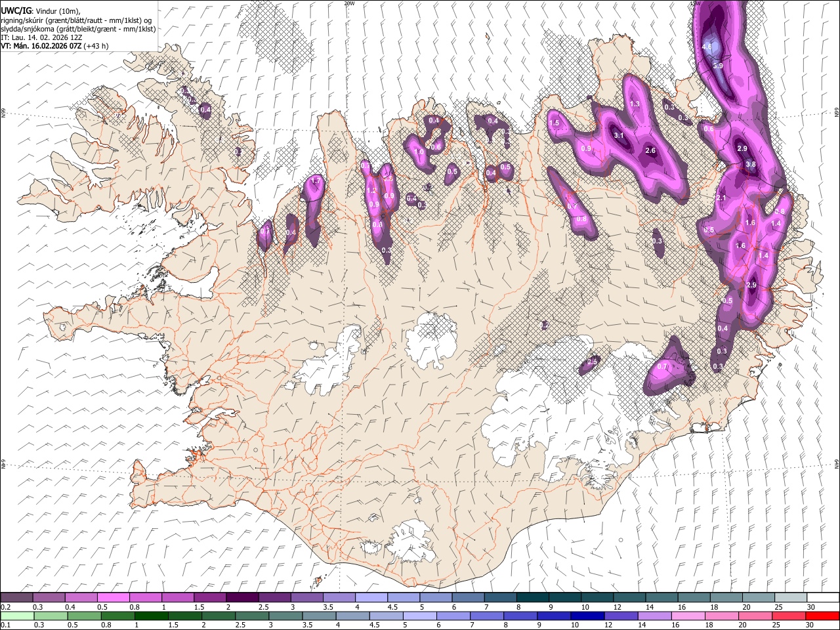Viewport: 840px width, 630px height.
Task: Click the 'IT: Lau. 14. 02. 2026 12Z' line
Action: (x=41, y=37)
